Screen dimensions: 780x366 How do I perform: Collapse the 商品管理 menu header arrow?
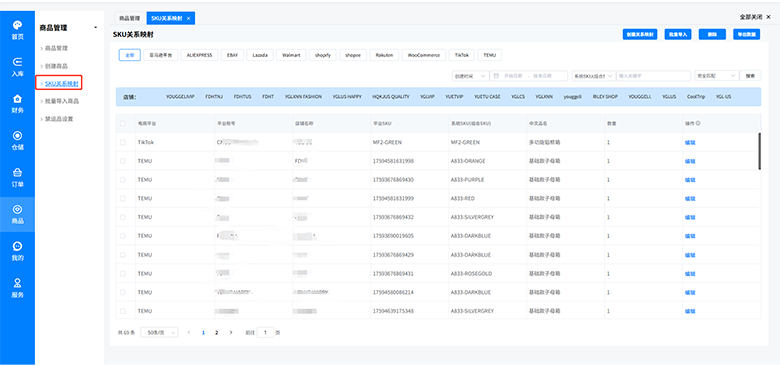pyautogui.click(x=96, y=28)
